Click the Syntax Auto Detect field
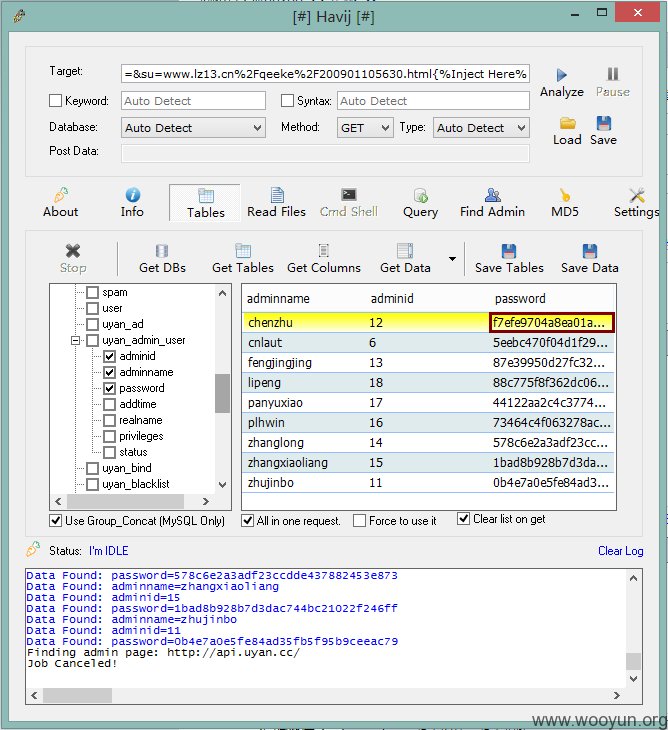Viewport: 668px width, 730px height. tap(433, 101)
